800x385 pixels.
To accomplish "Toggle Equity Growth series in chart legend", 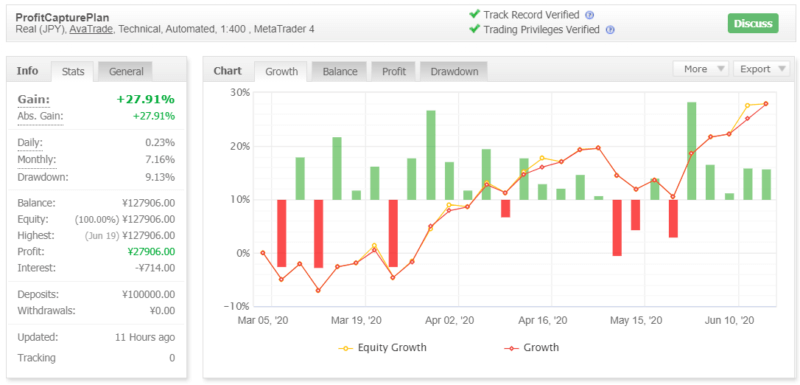I will tap(383, 348).
